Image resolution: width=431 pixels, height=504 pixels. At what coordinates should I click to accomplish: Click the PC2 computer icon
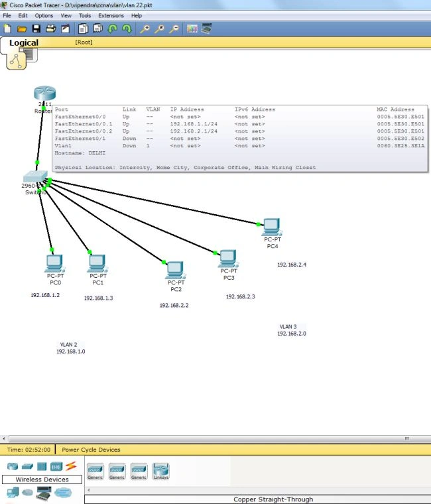point(176,270)
